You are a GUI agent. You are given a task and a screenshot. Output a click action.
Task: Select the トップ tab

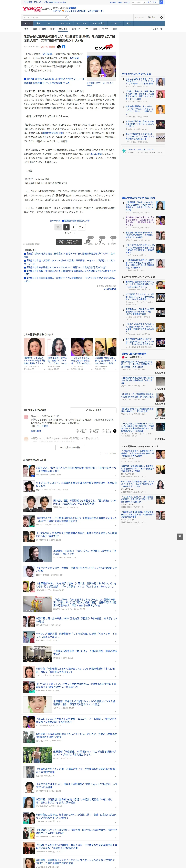pyautogui.click(x=27, y=24)
